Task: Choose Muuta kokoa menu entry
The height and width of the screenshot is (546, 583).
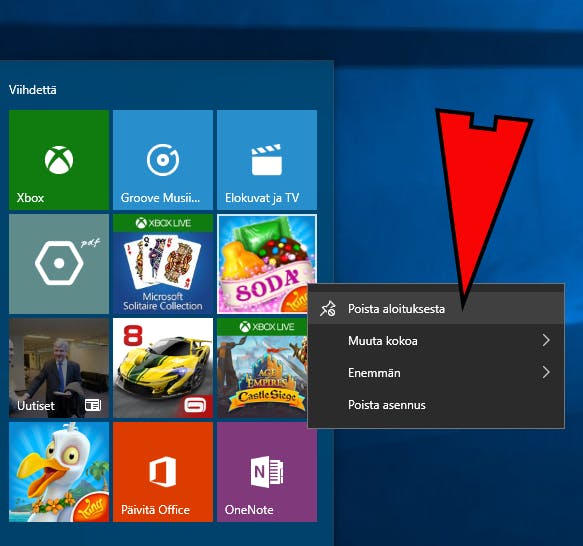Action: pos(436,341)
